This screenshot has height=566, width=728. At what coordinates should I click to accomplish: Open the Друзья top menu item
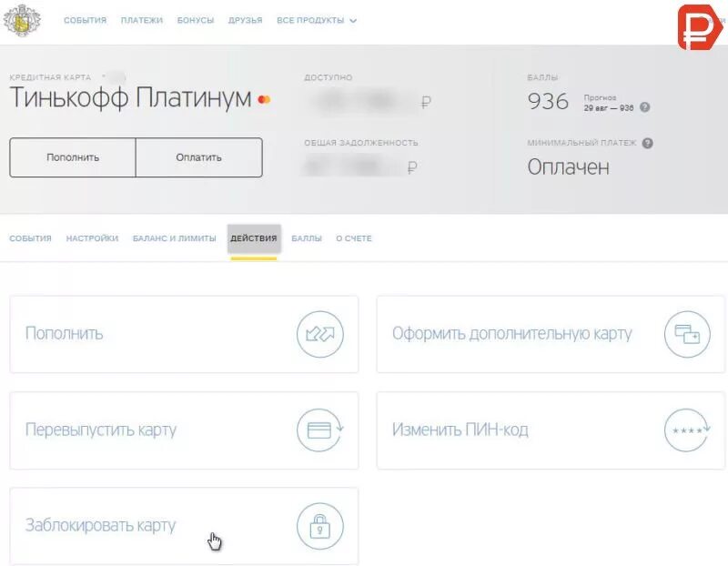(x=245, y=20)
